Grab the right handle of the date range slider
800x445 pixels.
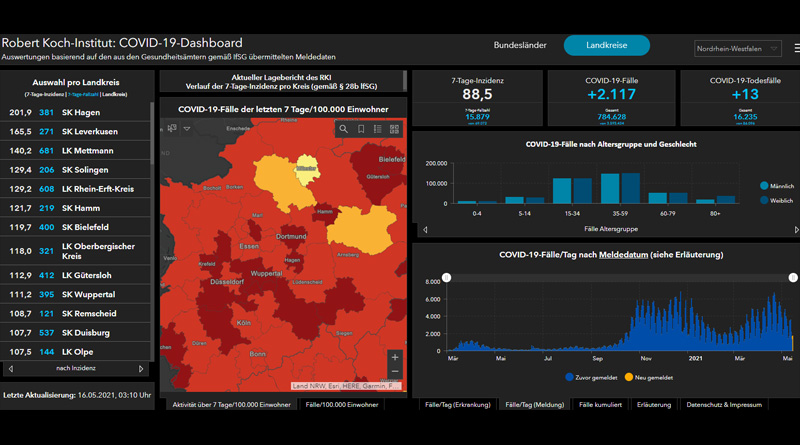click(x=793, y=278)
